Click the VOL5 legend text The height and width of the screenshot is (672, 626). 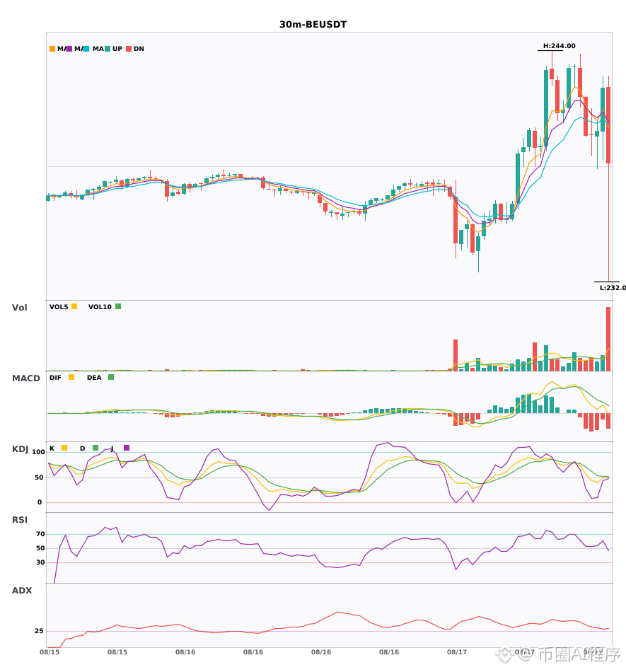click(59, 307)
